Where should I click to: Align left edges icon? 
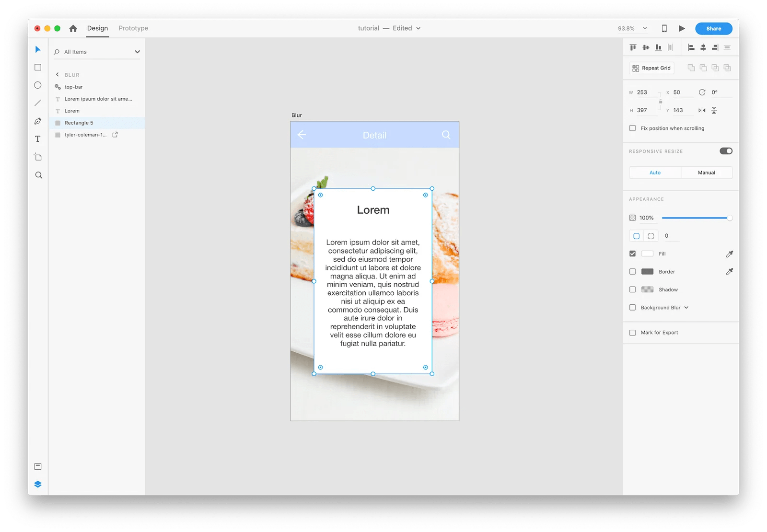point(691,47)
